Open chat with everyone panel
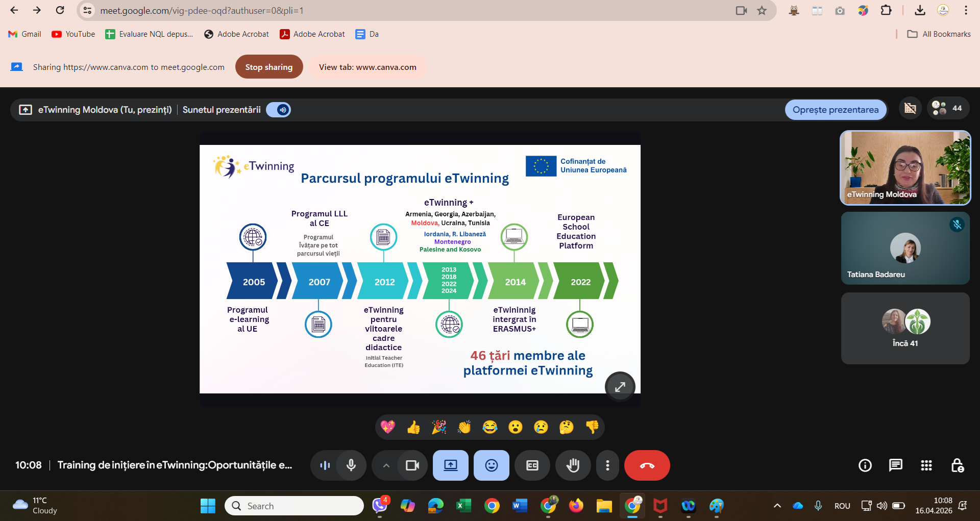The width and height of the screenshot is (980, 521). [895, 465]
